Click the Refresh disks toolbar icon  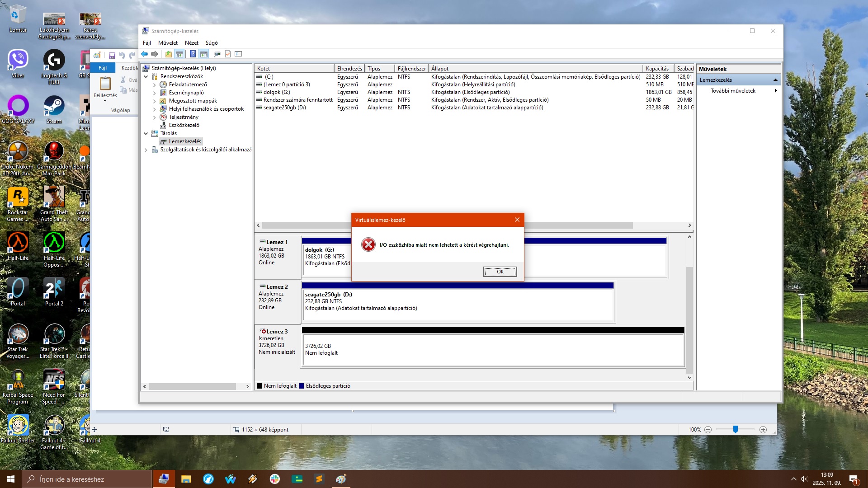click(217, 54)
